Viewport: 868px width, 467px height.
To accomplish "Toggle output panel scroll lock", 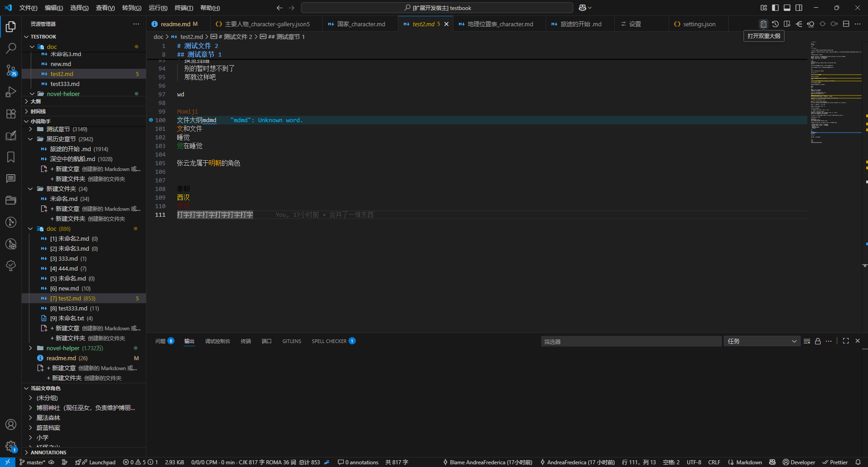I will (818, 341).
